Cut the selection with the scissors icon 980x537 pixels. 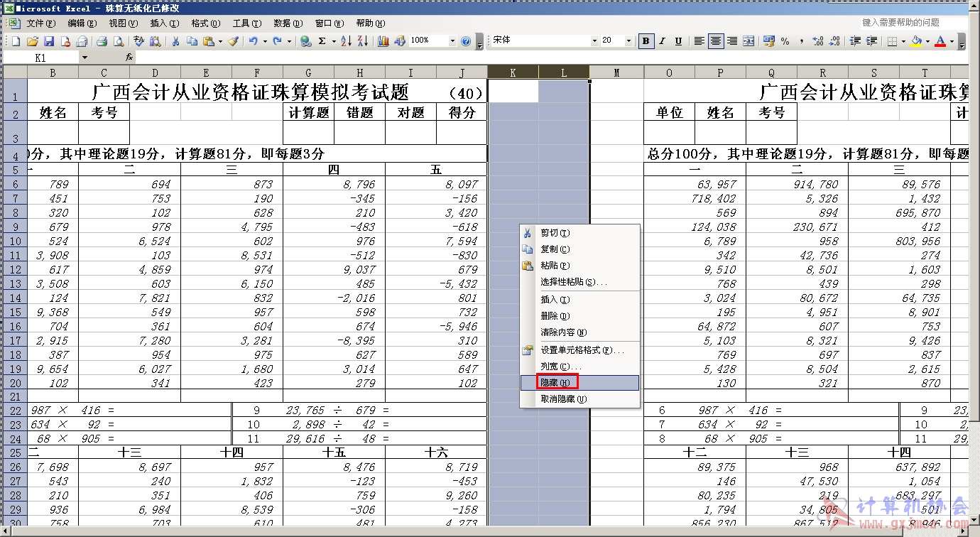(x=175, y=41)
